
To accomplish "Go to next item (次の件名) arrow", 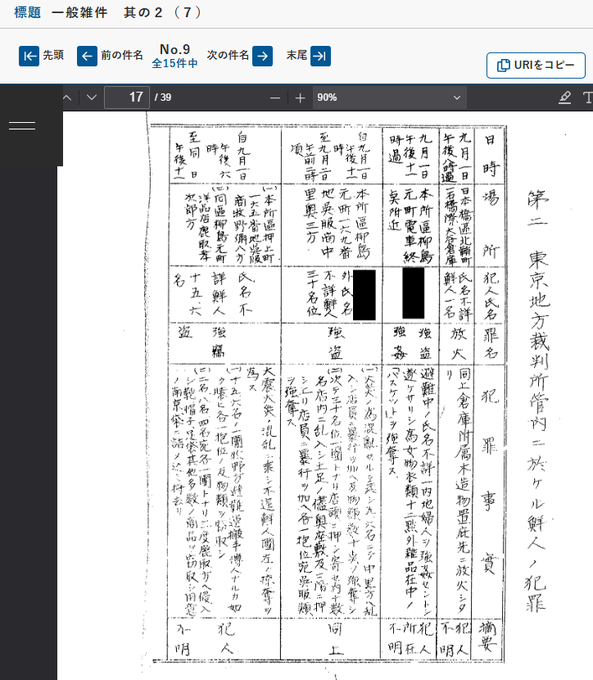I will click(x=262, y=56).
